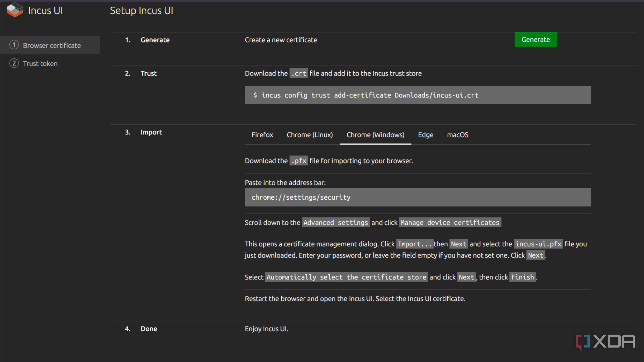Click the Create a new certificate text
The width and height of the screenshot is (644, 362).
(x=281, y=40)
